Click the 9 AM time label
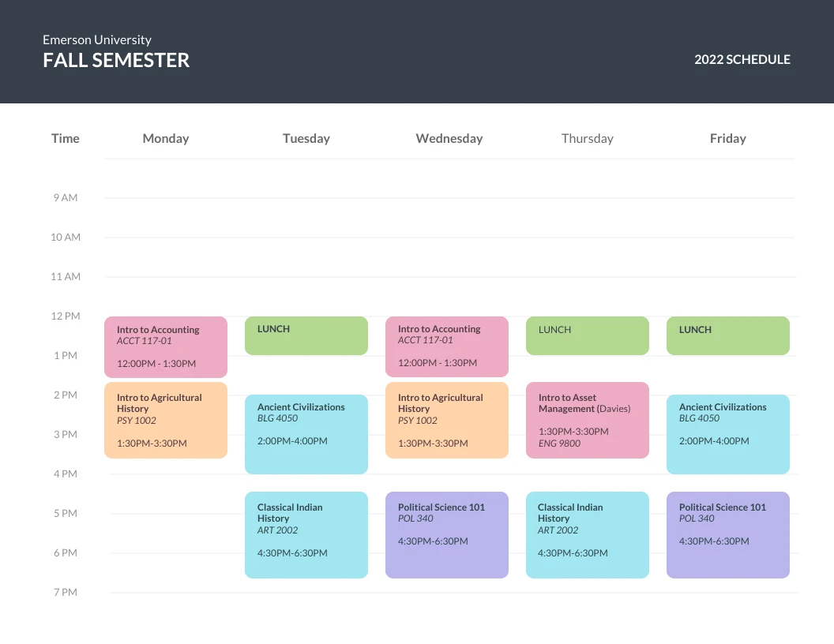The image size is (834, 644). [x=66, y=197]
